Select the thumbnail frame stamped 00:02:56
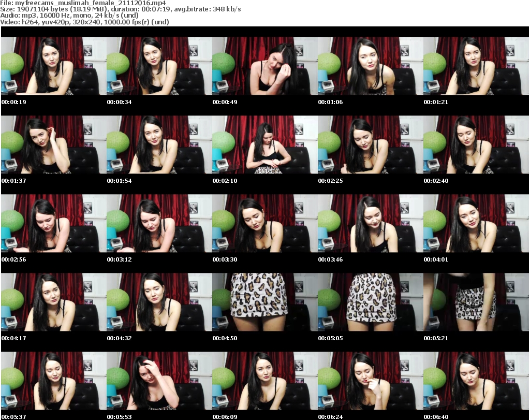The height and width of the screenshot is (420, 530). pos(54,224)
